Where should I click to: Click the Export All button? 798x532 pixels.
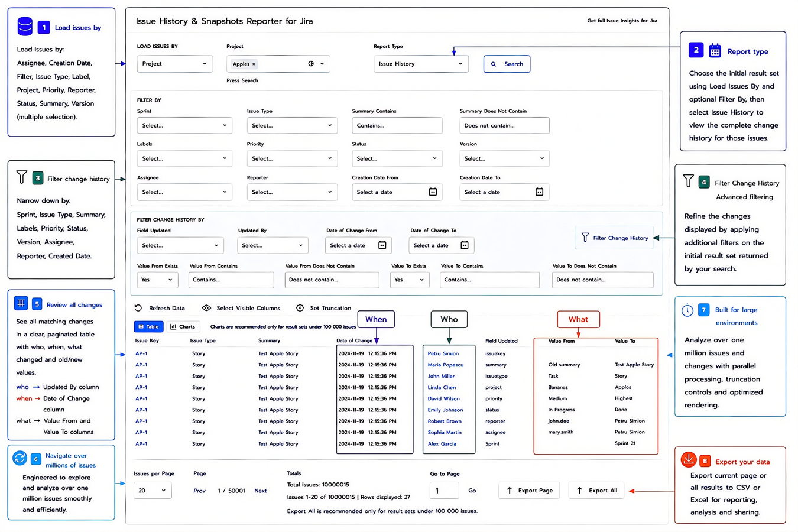[596, 491]
